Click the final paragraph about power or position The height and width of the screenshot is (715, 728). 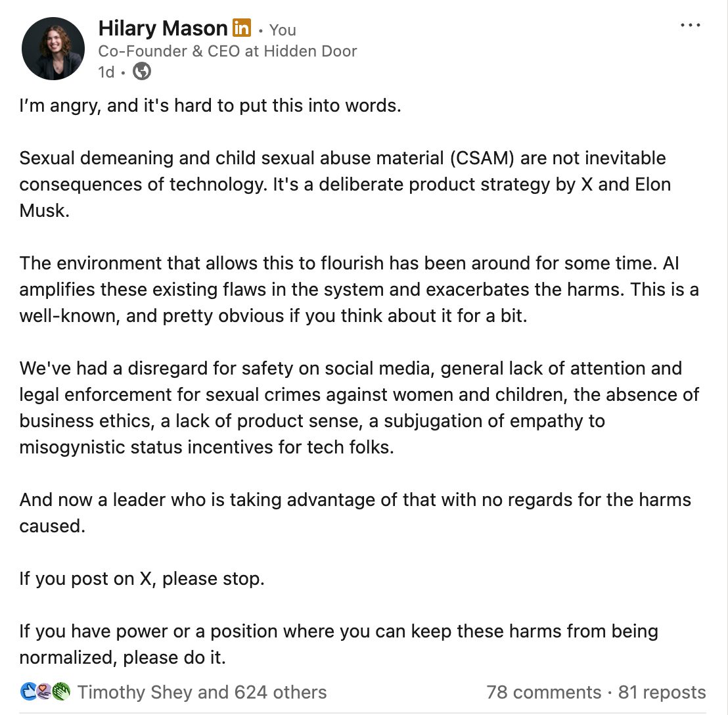point(338,644)
